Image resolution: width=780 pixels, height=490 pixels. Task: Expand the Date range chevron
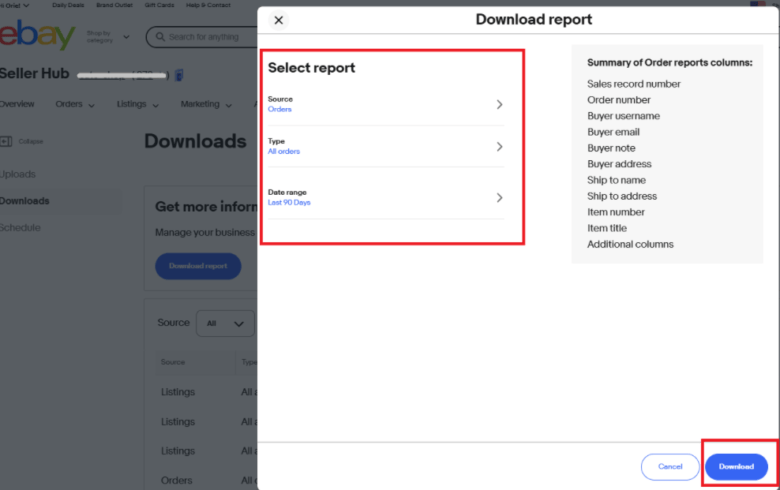click(499, 198)
